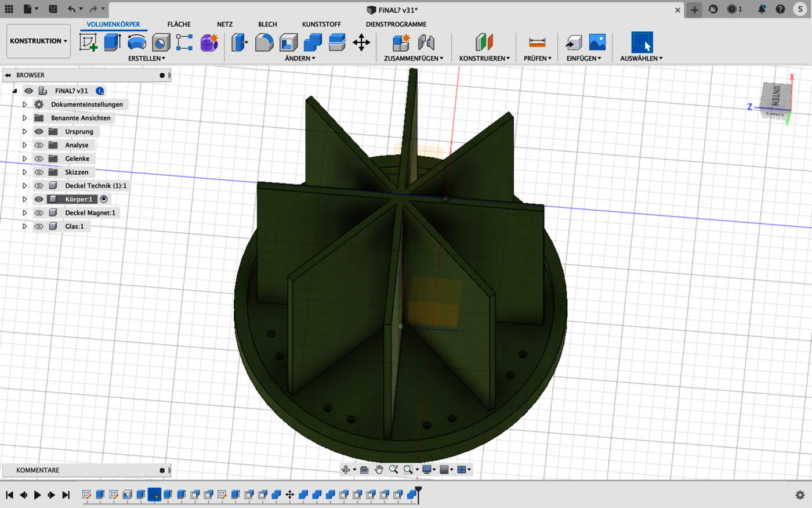Screen dimensions: 812x508
Task: Switch to the BLECH tab
Action: (x=267, y=24)
